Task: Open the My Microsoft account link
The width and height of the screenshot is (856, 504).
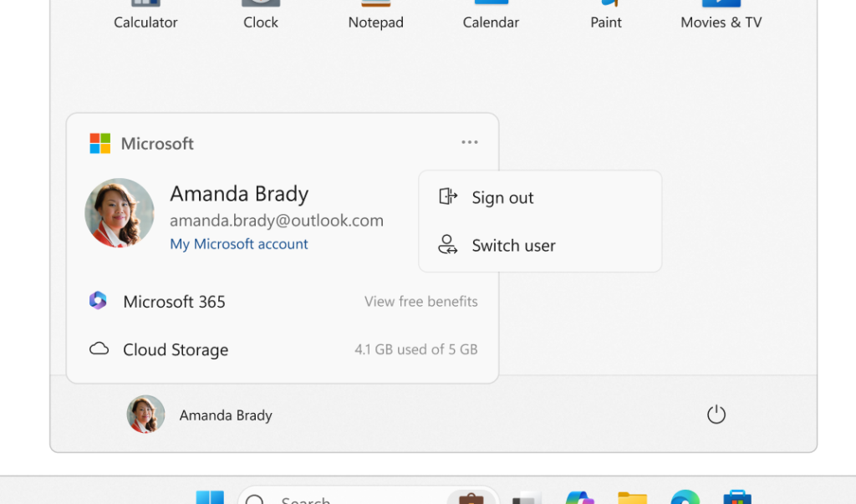Action: (239, 244)
